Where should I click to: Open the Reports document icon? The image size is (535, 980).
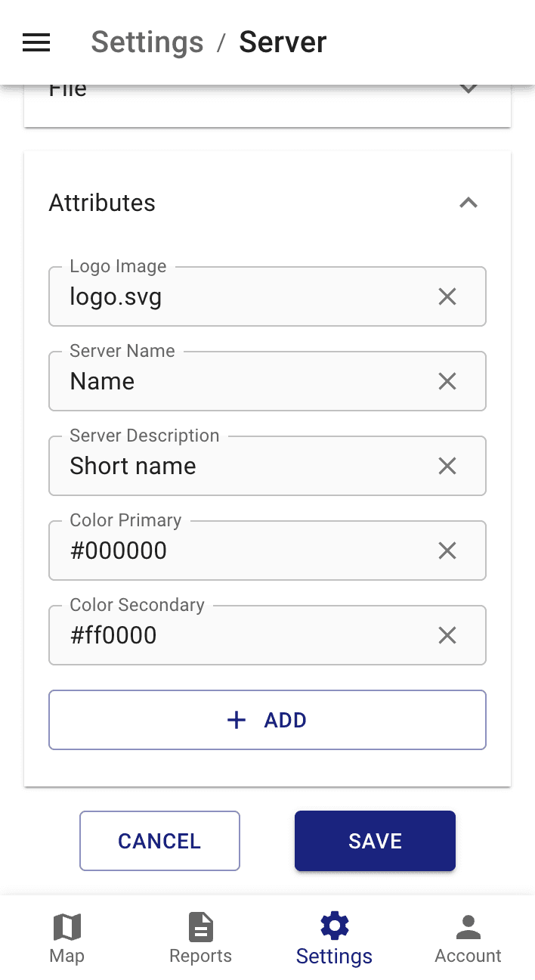[200, 926]
